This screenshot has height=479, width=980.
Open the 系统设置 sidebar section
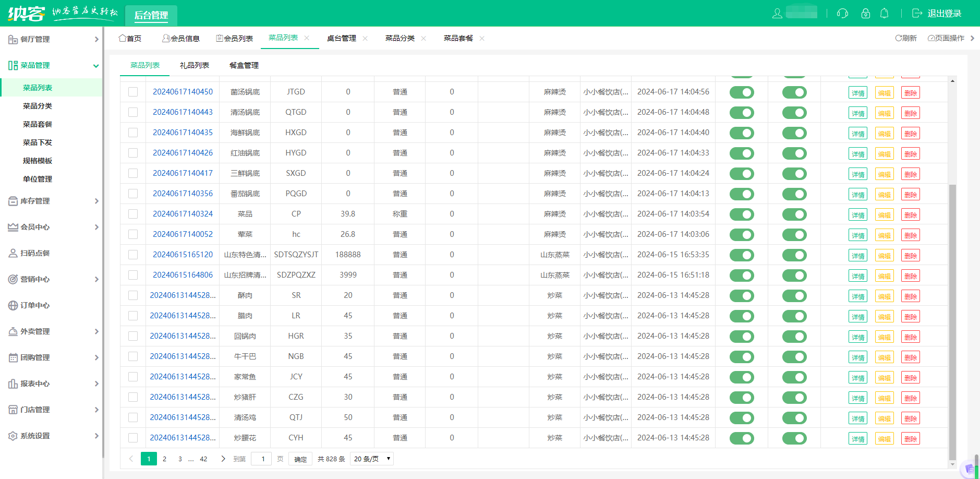click(34, 436)
